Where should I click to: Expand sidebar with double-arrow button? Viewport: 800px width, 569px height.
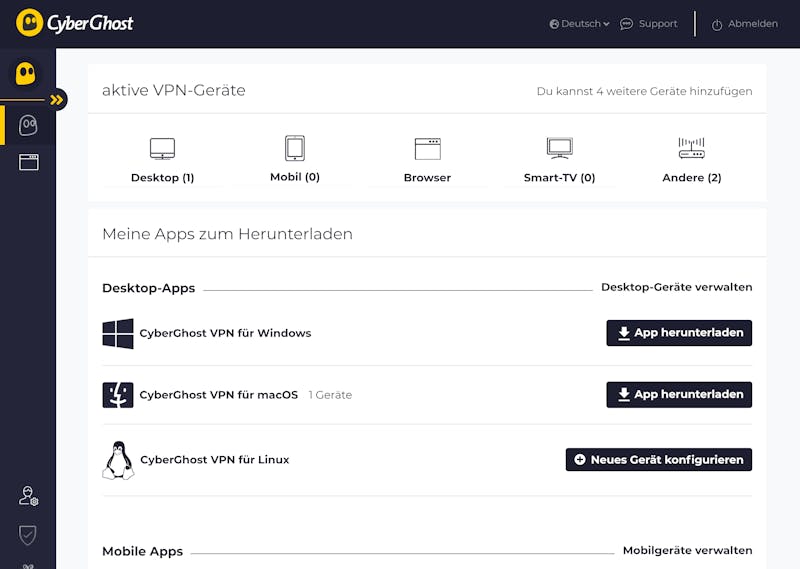pyautogui.click(x=57, y=100)
